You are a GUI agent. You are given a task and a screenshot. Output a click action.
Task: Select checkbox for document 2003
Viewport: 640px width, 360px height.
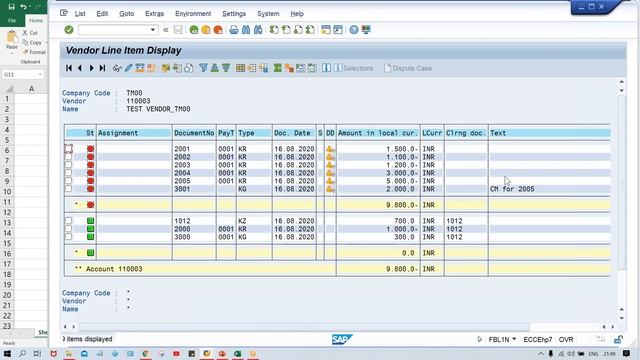point(69,165)
